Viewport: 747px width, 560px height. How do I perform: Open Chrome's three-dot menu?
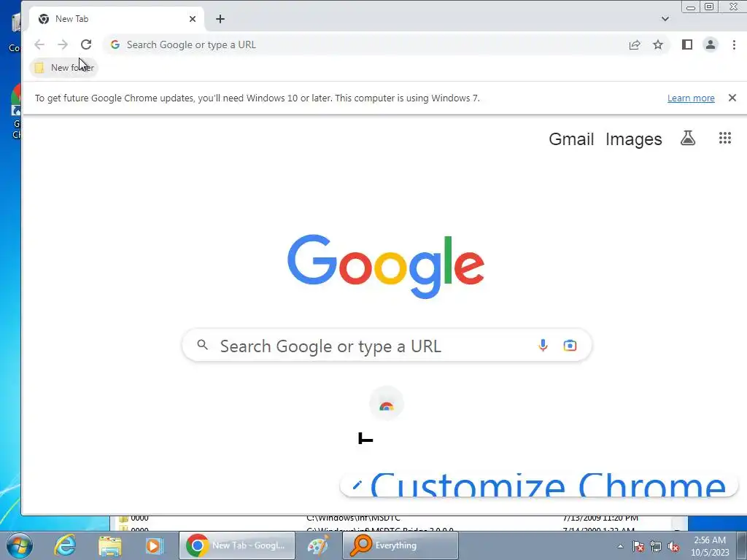pyautogui.click(x=734, y=44)
